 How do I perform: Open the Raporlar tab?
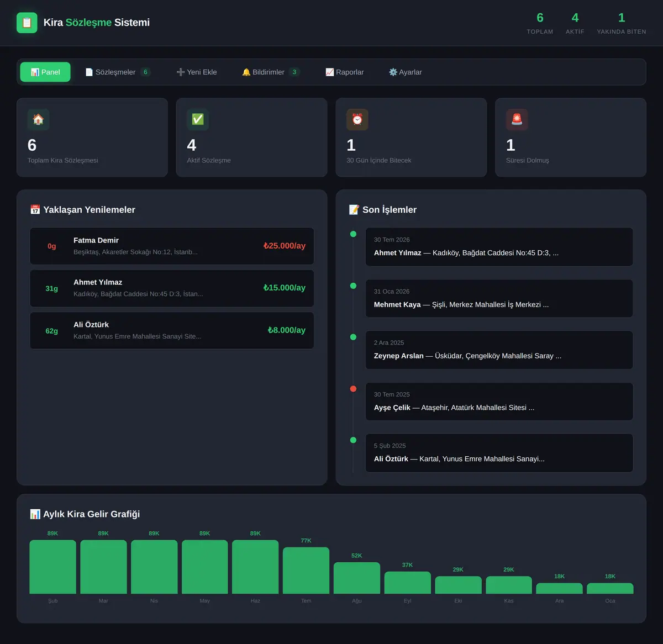tap(345, 72)
